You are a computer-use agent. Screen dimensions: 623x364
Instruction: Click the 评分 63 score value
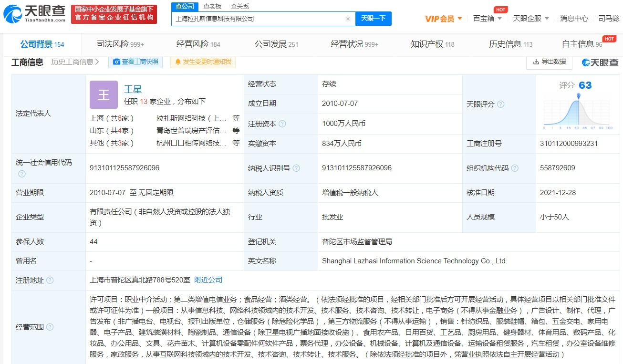pyautogui.click(x=576, y=85)
